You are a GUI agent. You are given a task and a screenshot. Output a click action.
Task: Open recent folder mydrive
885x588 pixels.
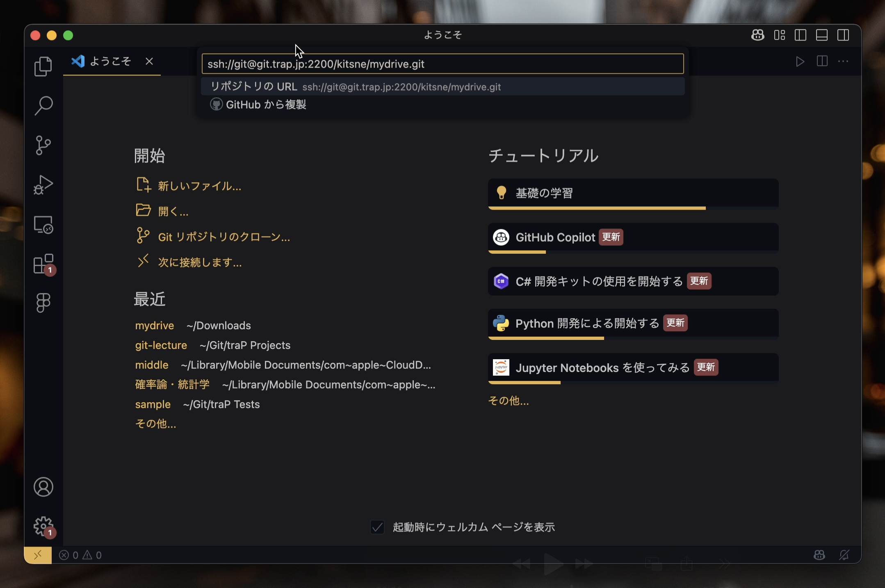[155, 326]
